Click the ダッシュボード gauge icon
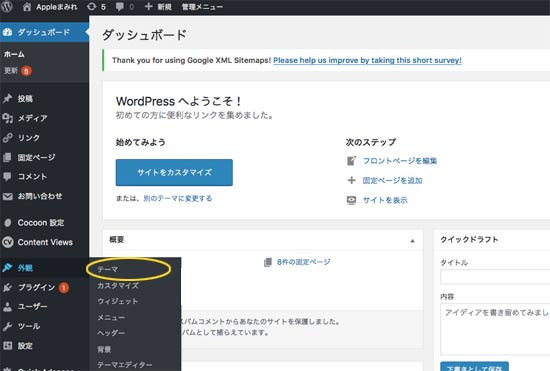 click(8, 32)
